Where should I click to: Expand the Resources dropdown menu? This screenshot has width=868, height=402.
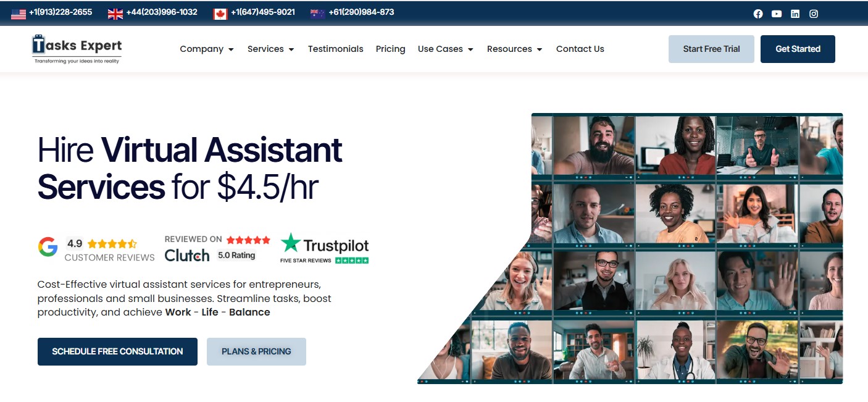[x=515, y=49]
